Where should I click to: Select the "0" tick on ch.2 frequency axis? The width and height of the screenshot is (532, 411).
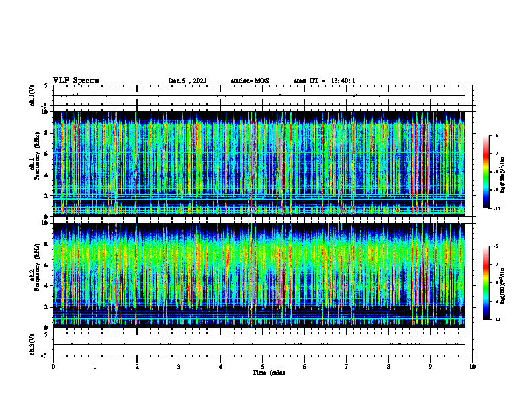point(47,328)
